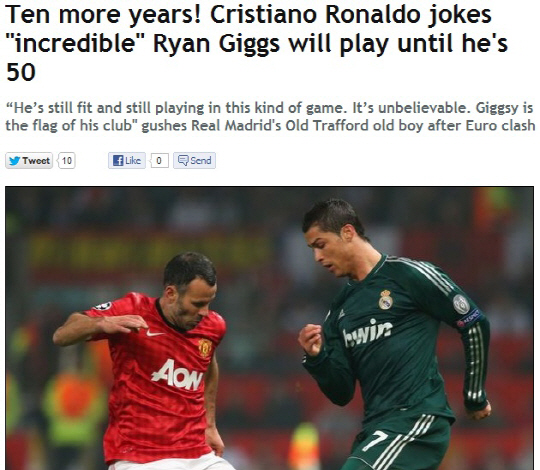
Task: Click the Facebook like count showing 0
Action: click(x=159, y=160)
